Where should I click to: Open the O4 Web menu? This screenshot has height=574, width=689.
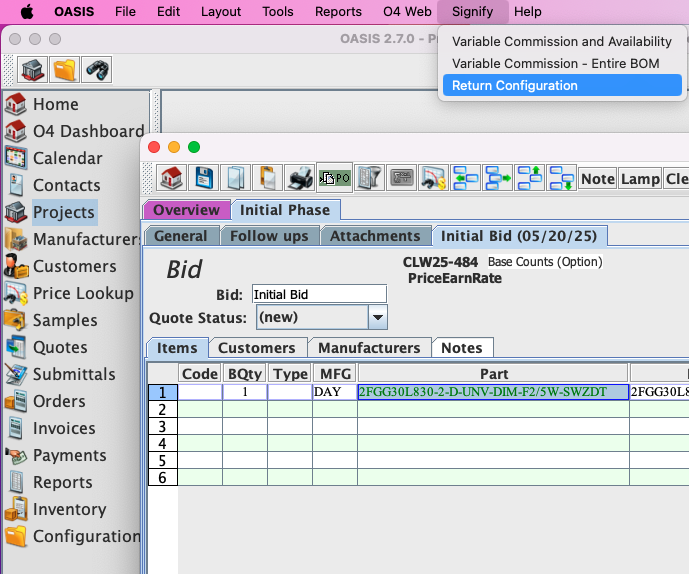coord(407,12)
